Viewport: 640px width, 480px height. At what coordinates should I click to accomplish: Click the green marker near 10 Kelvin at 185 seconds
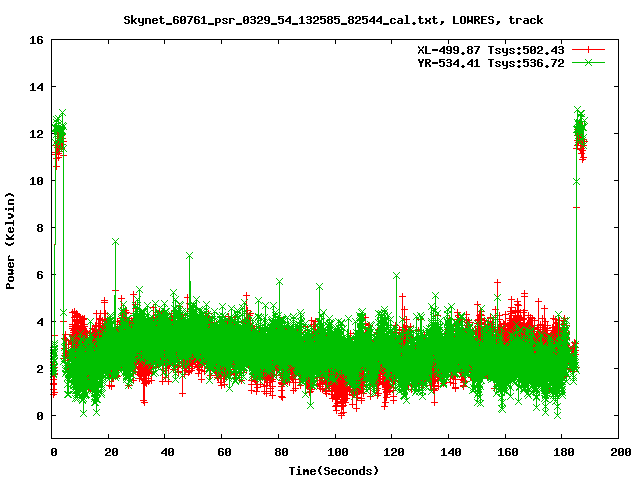[576, 182]
